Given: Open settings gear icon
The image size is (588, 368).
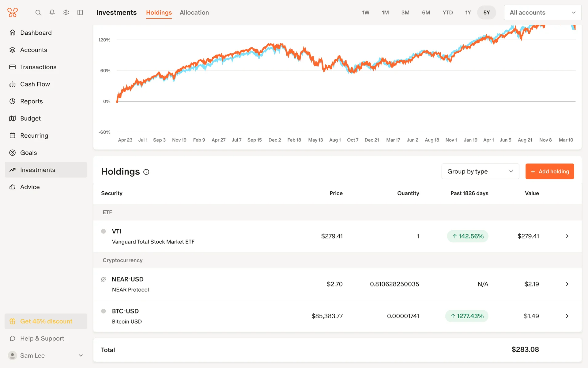Looking at the screenshot, I should click(66, 13).
